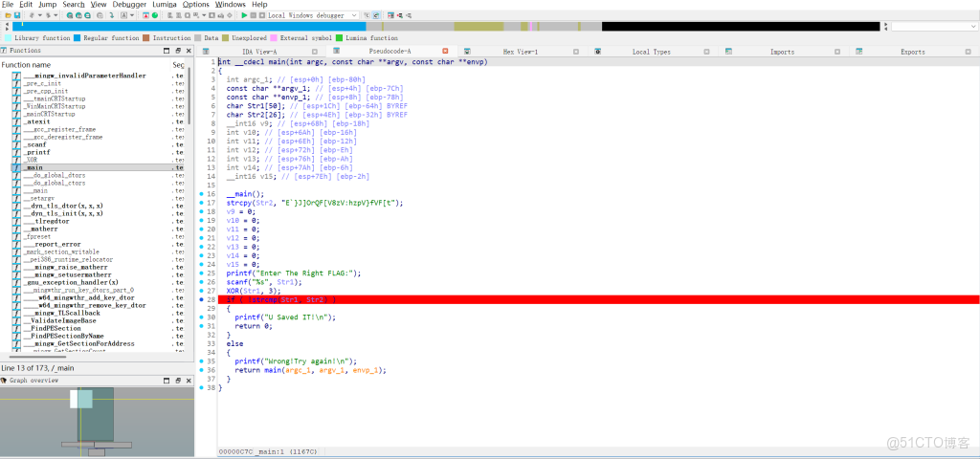Viewport: 980px width, 459px height.
Task: Click the blue Regular function legend swatch
Action: click(77, 38)
